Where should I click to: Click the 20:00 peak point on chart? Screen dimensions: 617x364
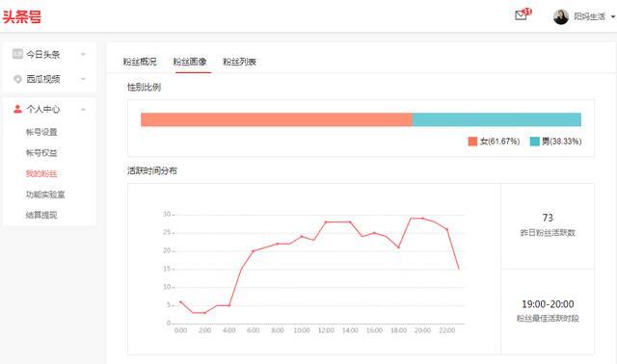coord(422,219)
